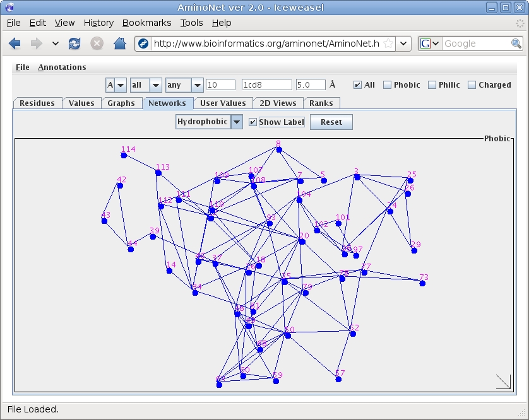Select the Ranks tab
Viewport: 529px width, 420px height.
(x=321, y=103)
